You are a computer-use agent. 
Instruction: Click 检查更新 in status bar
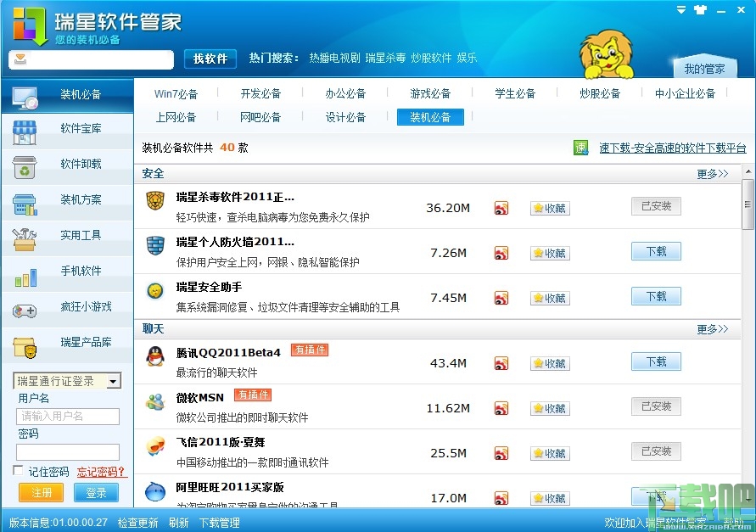pyautogui.click(x=138, y=523)
